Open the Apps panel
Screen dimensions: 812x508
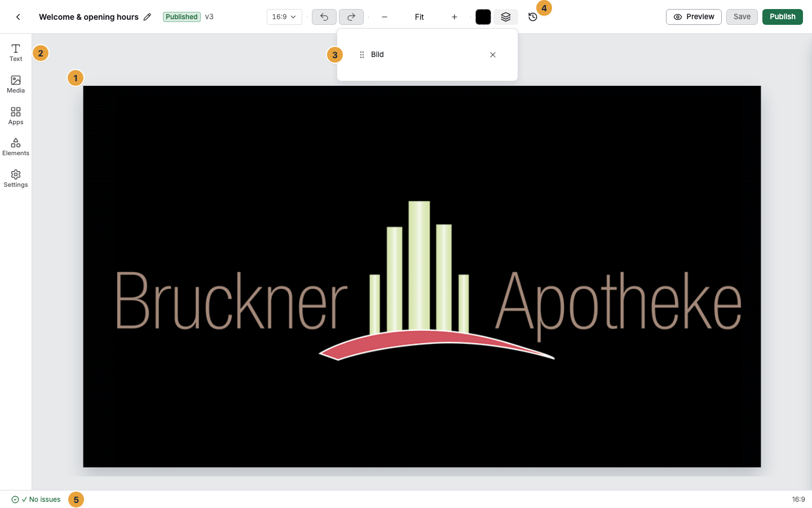tap(16, 116)
